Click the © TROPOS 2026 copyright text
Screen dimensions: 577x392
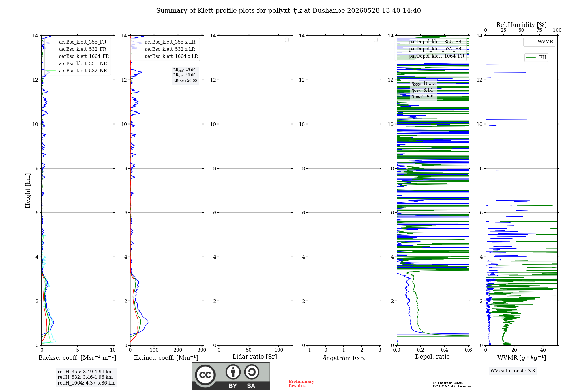pos(448,383)
